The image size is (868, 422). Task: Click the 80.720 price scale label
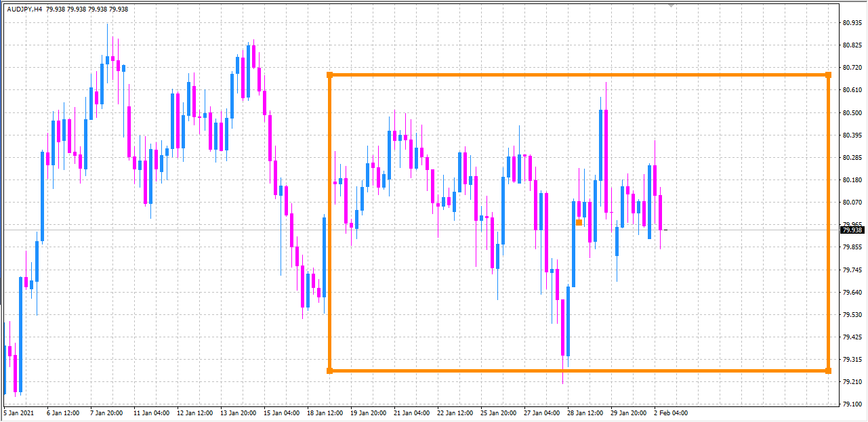click(852, 68)
